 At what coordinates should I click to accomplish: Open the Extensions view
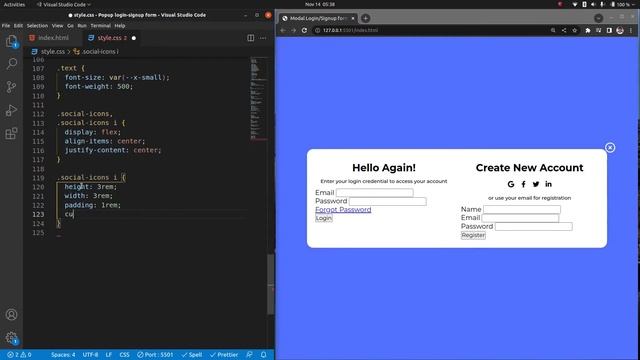(11, 133)
